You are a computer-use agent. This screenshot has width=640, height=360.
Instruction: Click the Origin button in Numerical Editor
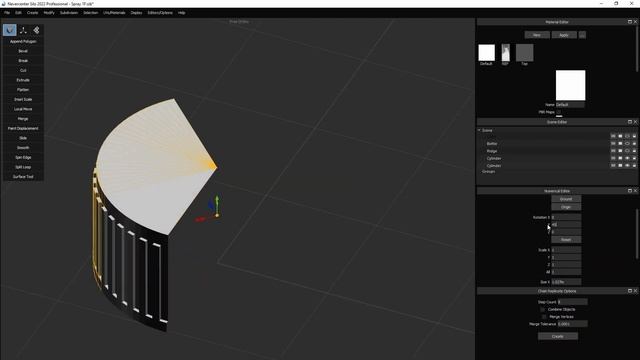click(x=566, y=207)
